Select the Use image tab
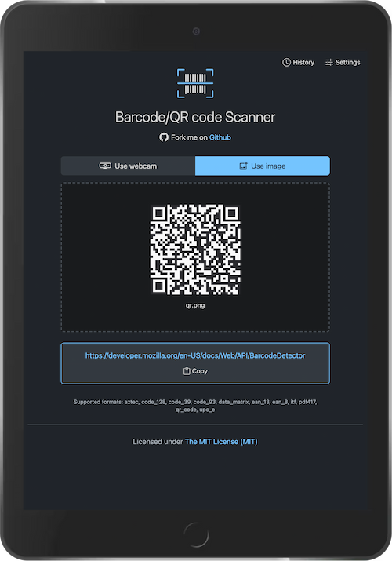 [x=263, y=166]
